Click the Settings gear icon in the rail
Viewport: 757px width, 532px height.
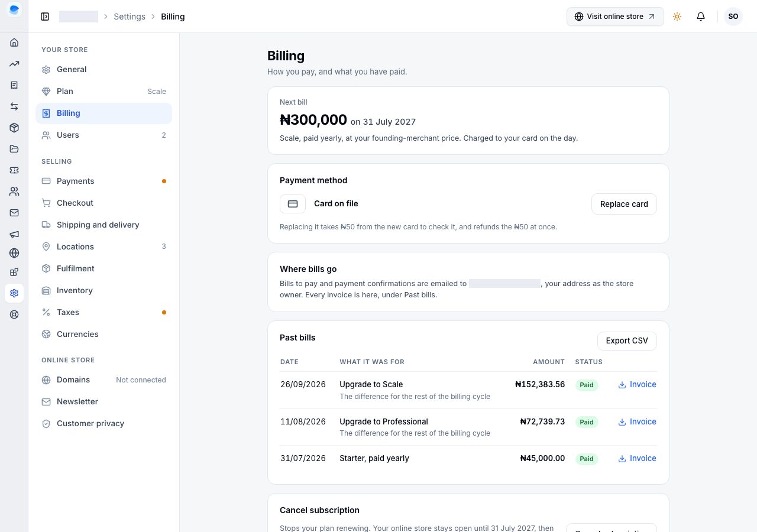(x=14, y=293)
